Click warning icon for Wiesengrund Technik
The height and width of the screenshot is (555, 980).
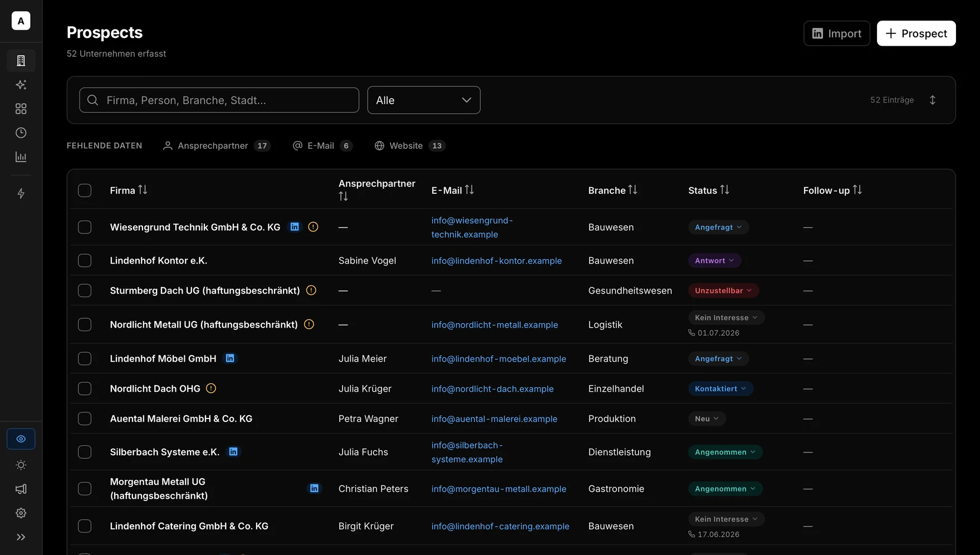[313, 227]
